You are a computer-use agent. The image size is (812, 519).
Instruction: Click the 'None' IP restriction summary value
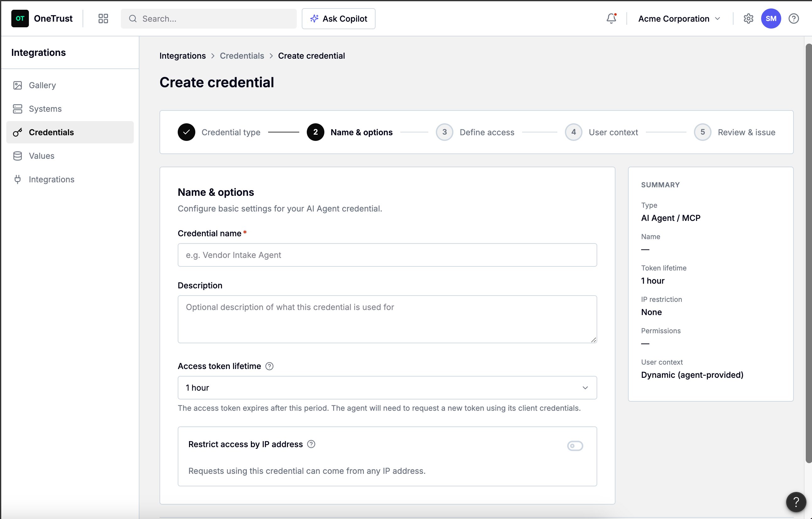tap(652, 312)
